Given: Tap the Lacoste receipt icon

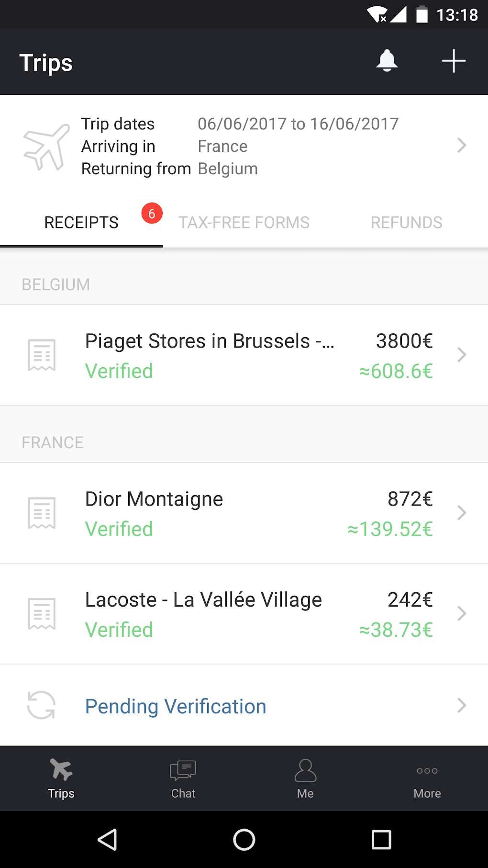Looking at the screenshot, I should [42, 613].
